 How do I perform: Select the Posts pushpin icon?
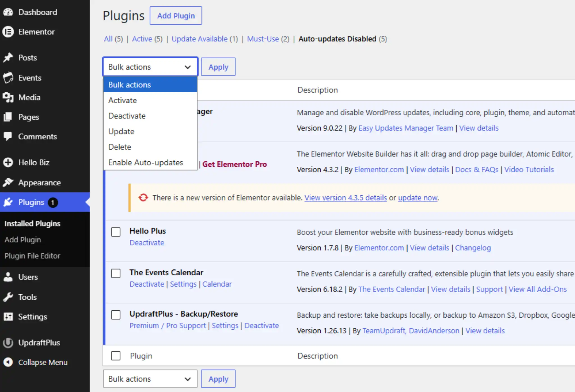click(x=8, y=58)
